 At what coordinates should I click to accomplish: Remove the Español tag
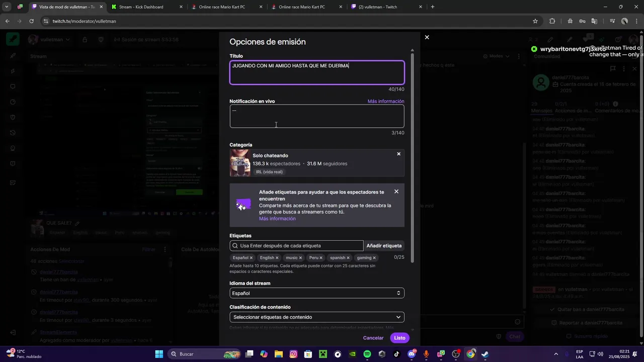(251, 258)
